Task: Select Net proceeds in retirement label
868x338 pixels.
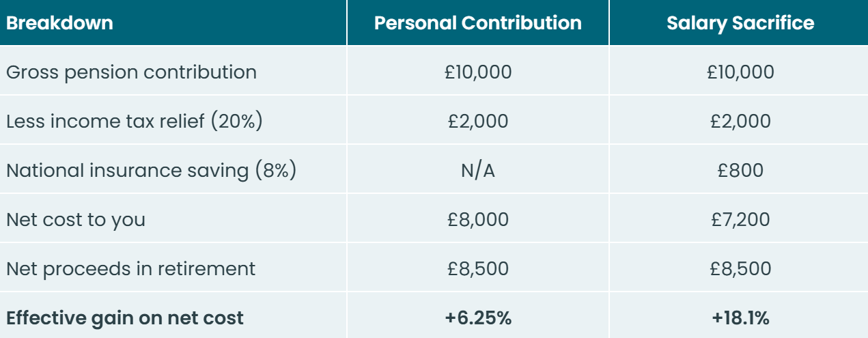Action: click(x=130, y=268)
